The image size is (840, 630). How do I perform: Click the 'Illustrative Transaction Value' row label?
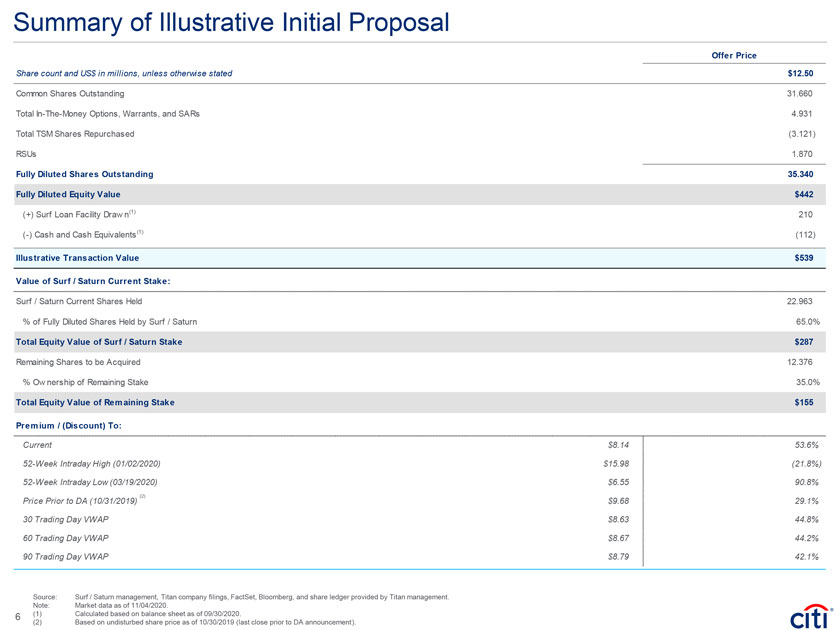pos(77,259)
